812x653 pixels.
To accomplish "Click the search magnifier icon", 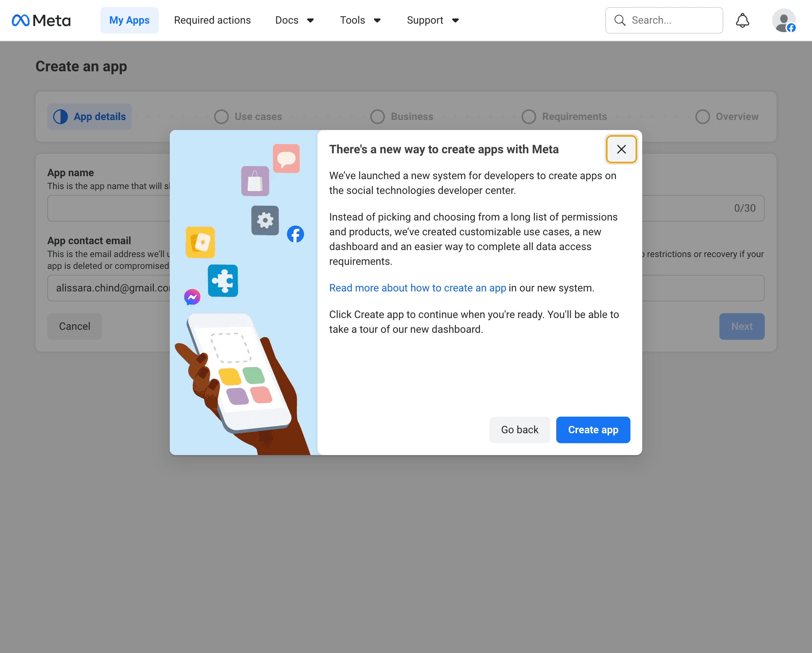I will pos(620,20).
